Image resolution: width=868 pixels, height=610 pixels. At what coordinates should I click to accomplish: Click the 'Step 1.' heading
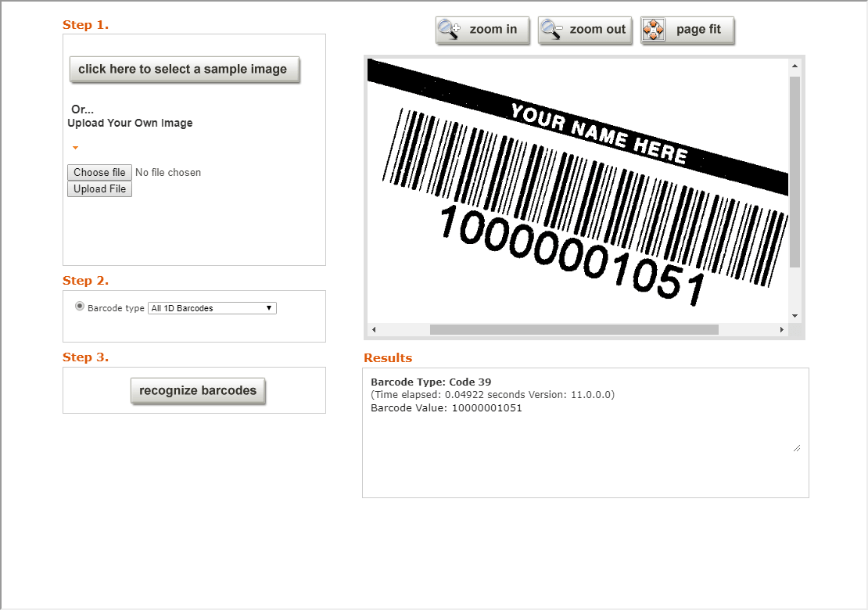tap(85, 25)
